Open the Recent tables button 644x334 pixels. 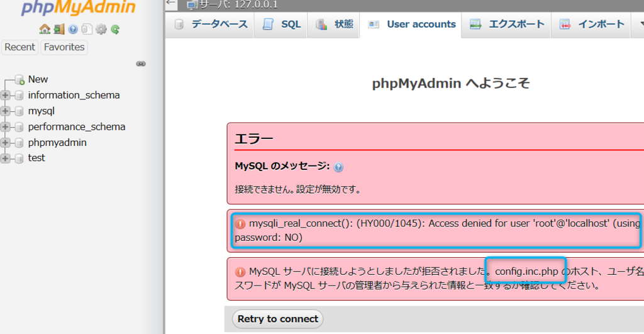point(19,47)
